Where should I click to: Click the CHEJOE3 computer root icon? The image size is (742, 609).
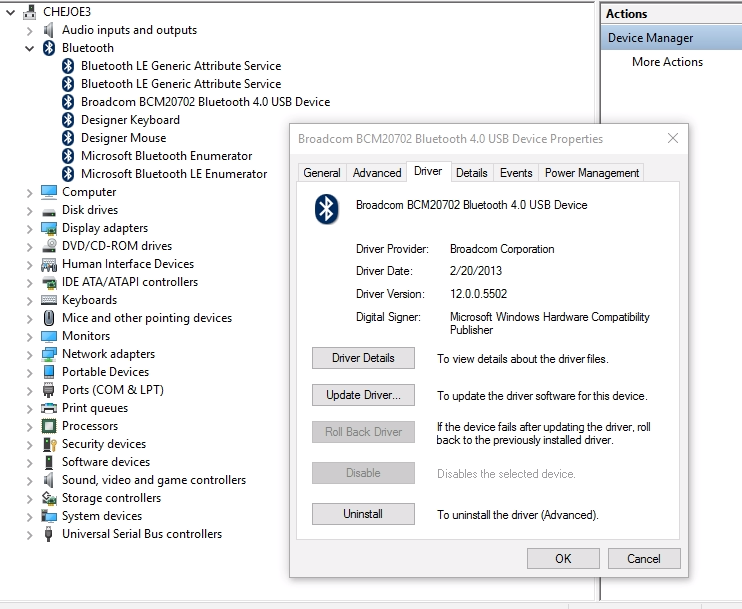coord(29,12)
